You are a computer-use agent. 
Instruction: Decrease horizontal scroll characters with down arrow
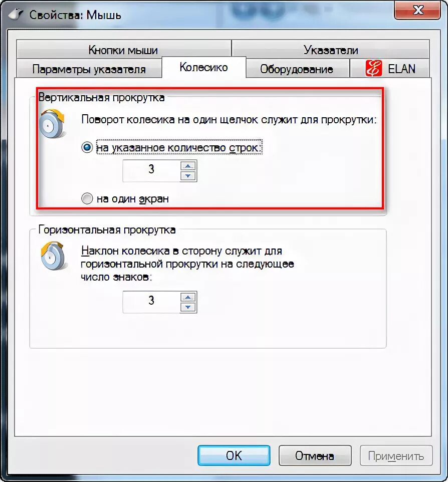(188, 307)
